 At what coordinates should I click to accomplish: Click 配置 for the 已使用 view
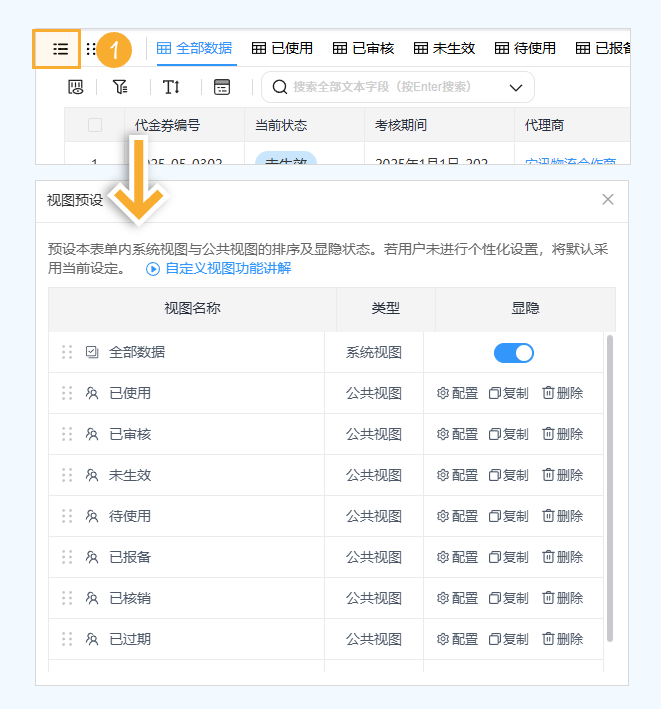[x=457, y=393]
